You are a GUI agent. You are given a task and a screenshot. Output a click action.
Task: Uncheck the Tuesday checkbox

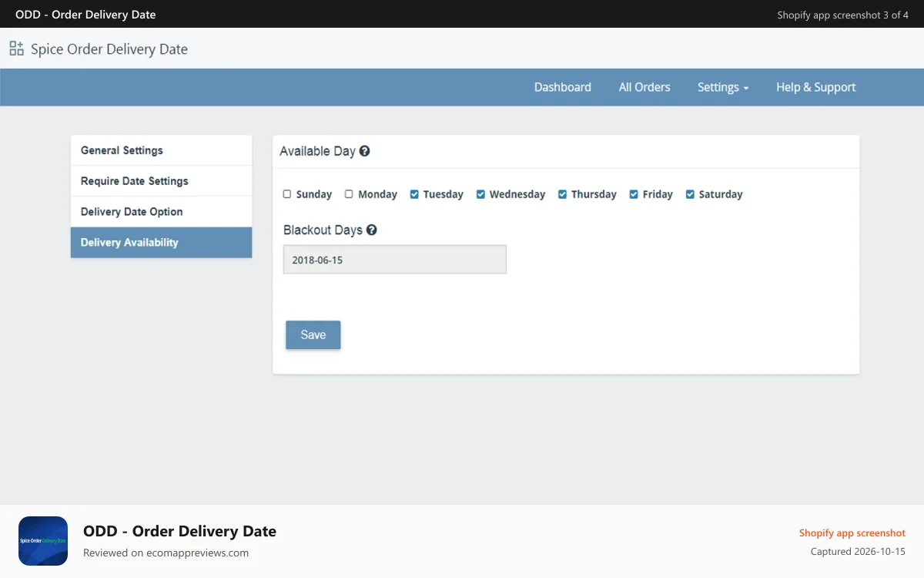point(414,194)
